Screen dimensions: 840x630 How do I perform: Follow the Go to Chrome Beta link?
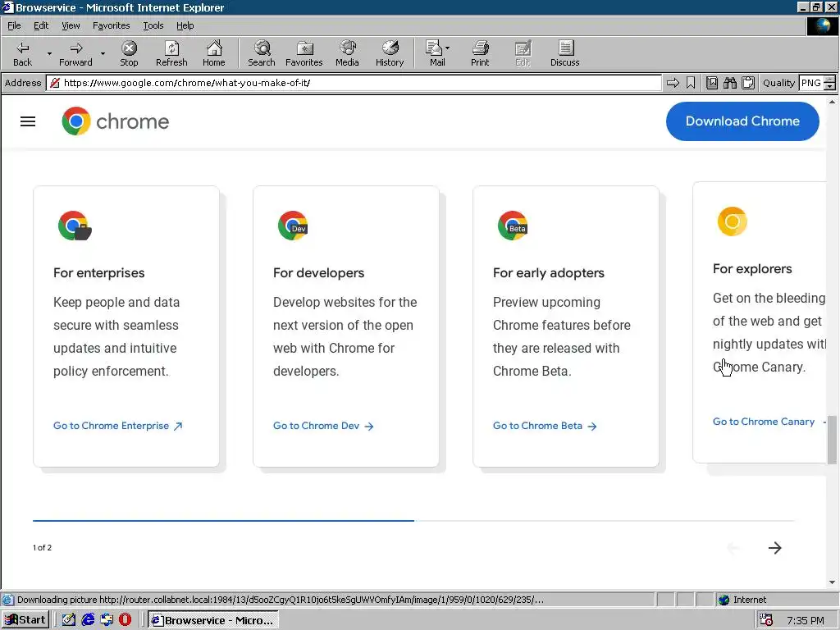pyautogui.click(x=545, y=426)
